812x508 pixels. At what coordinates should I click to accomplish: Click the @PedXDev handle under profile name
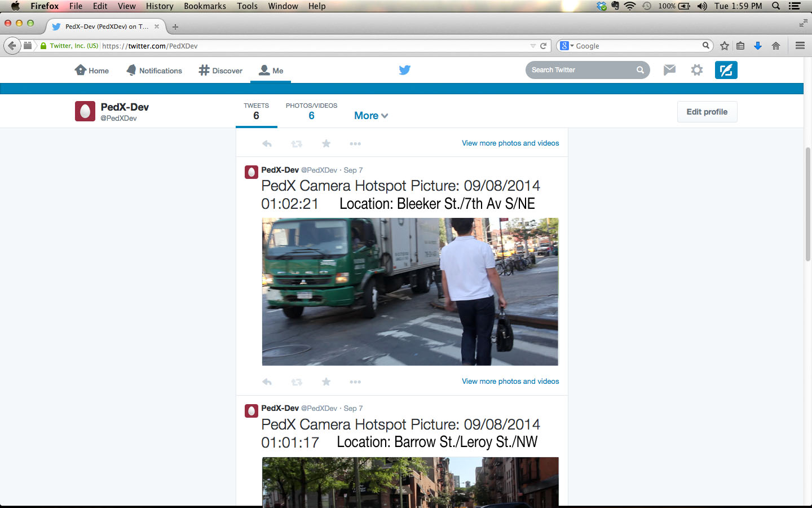[118, 118]
